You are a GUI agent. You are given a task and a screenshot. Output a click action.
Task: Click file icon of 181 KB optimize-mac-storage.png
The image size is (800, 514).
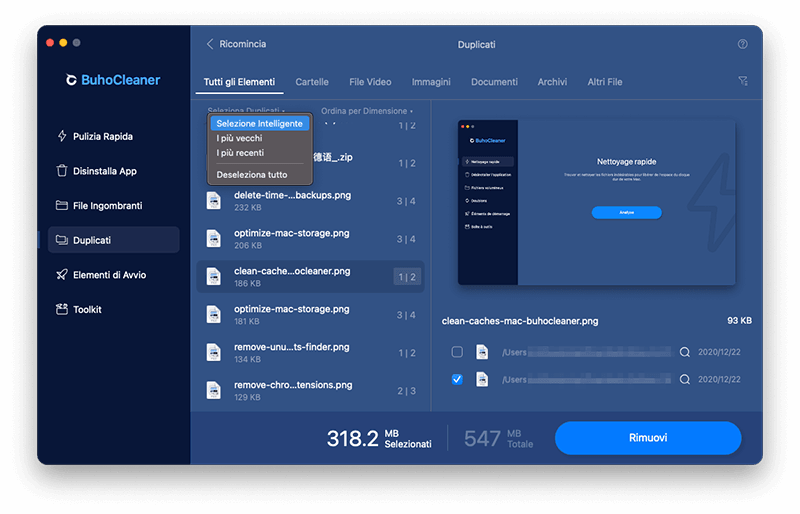(214, 314)
